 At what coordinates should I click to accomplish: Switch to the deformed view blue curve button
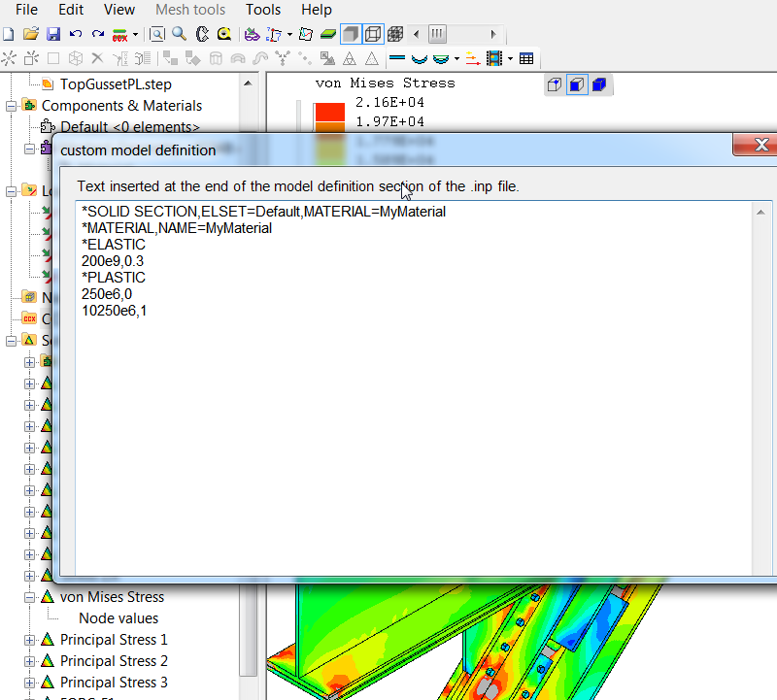tap(420, 58)
